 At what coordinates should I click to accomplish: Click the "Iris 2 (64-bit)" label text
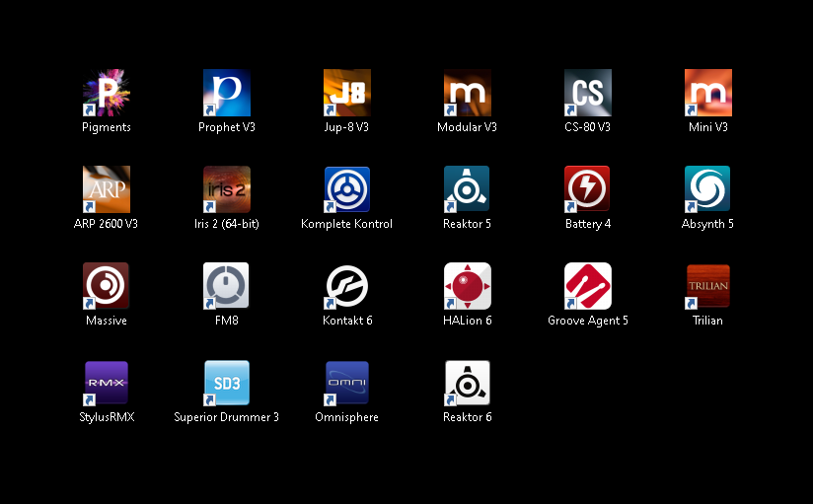[x=227, y=224]
